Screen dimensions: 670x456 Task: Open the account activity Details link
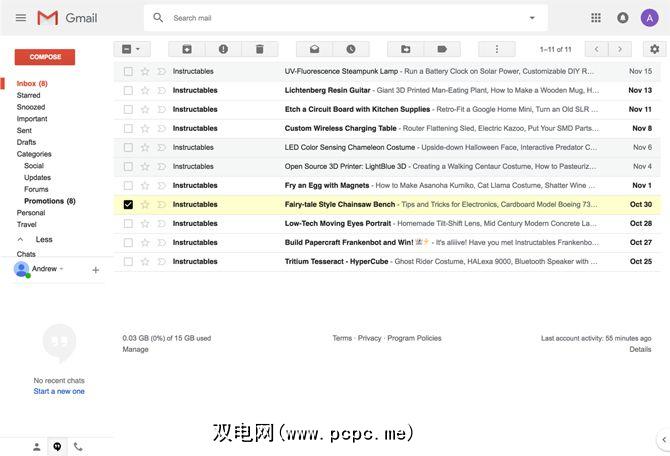[640, 349]
